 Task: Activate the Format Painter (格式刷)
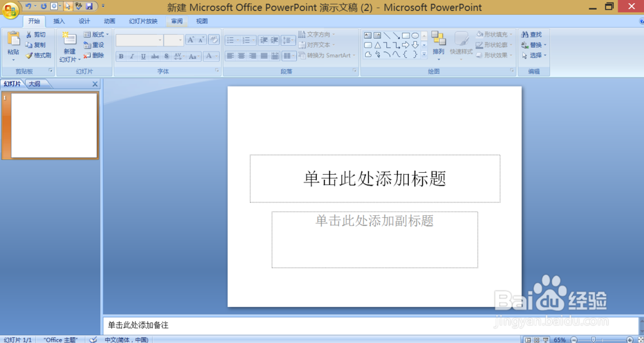[38, 55]
